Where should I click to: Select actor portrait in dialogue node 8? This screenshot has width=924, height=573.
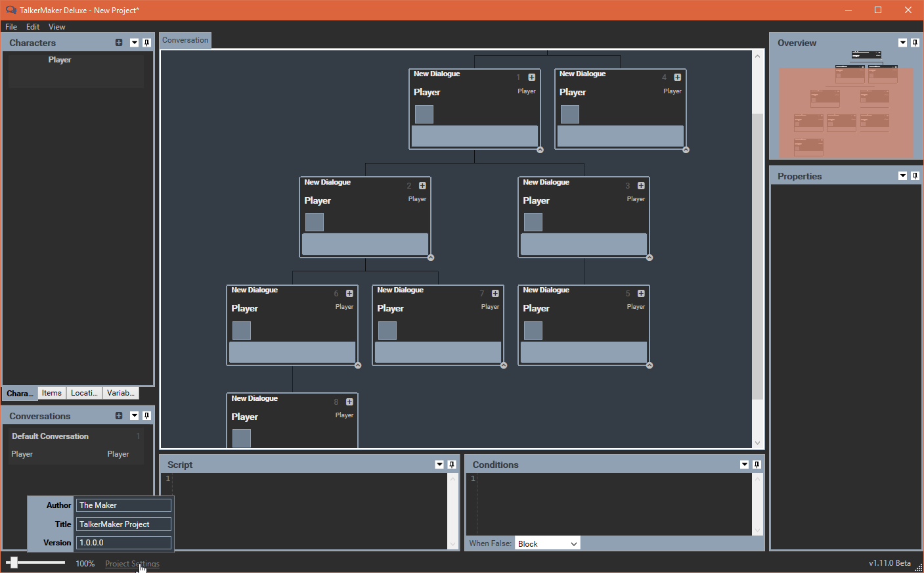(242, 438)
